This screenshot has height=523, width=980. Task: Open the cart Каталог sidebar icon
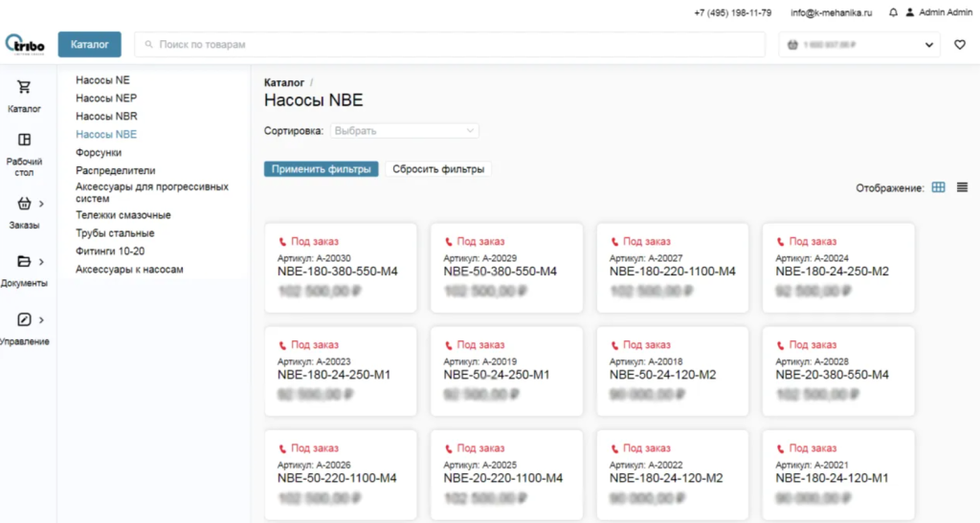pos(25,87)
